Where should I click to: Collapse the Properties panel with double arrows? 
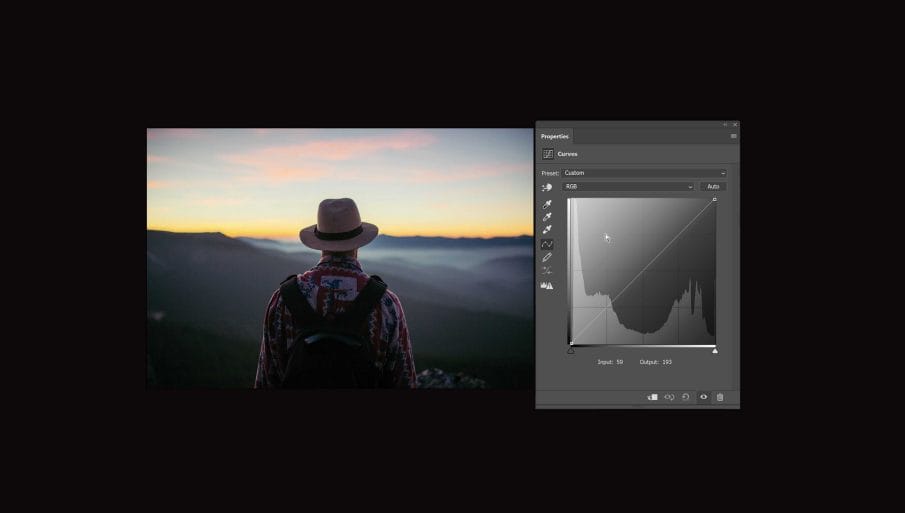click(726, 125)
